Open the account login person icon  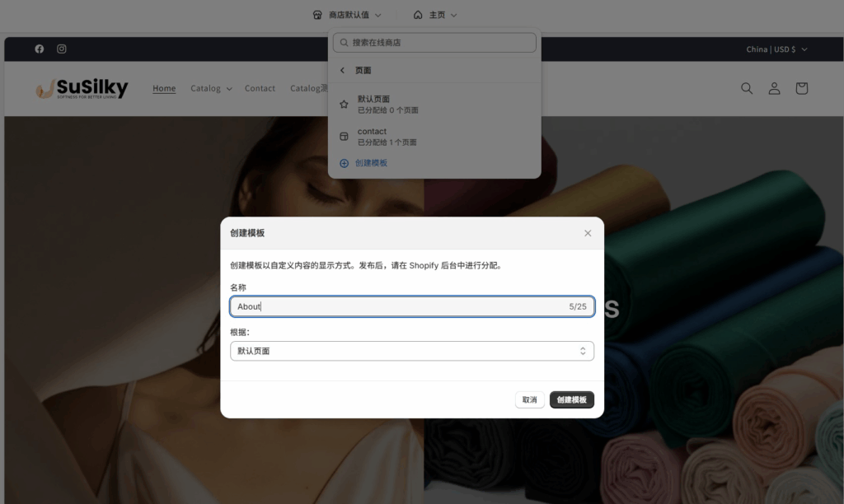774,88
